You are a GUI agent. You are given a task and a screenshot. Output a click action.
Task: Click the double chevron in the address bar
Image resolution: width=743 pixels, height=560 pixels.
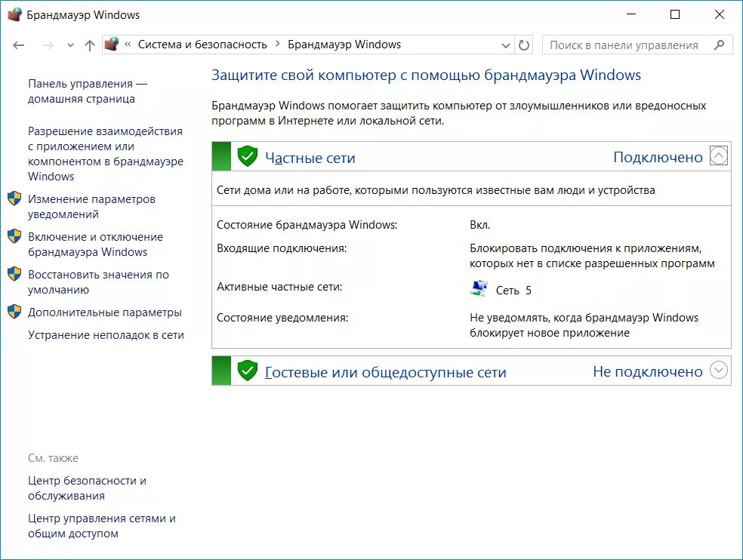(128, 44)
